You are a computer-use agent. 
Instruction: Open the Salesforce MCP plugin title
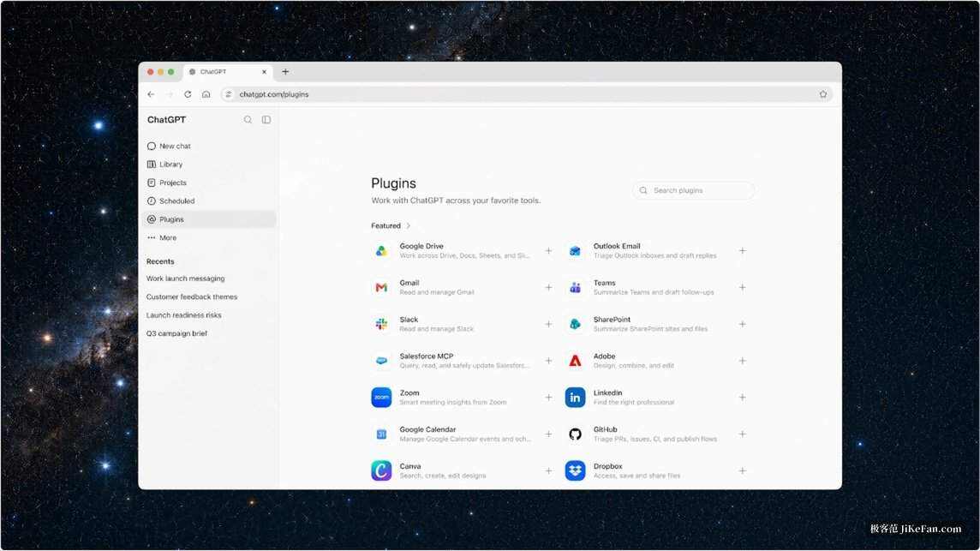427,356
